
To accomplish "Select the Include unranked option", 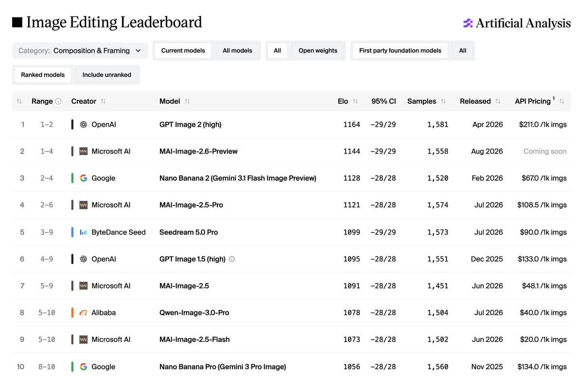I will pyautogui.click(x=106, y=75).
